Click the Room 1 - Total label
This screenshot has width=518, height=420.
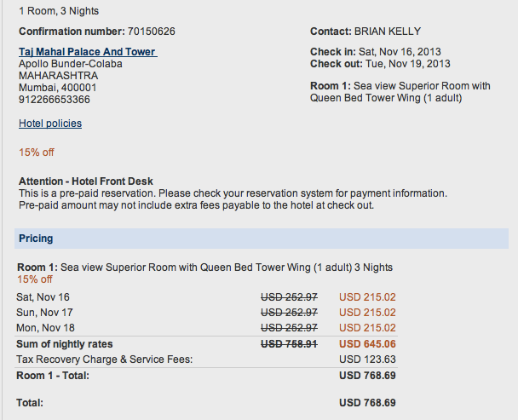[x=53, y=376]
